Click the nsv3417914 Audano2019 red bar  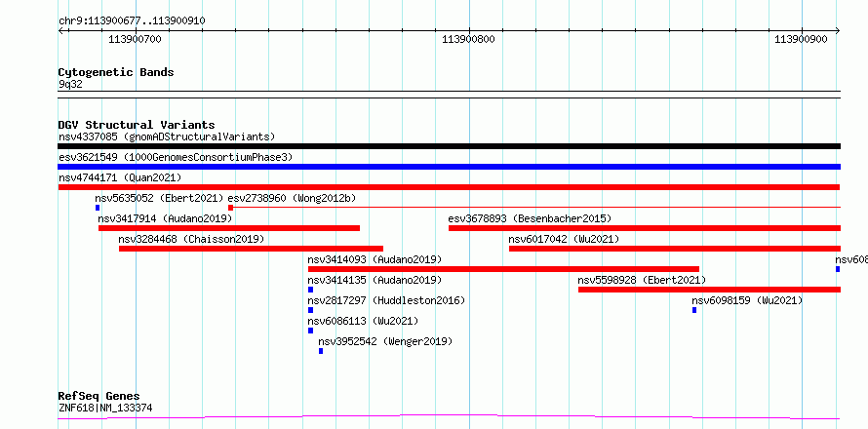click(229, 228)
